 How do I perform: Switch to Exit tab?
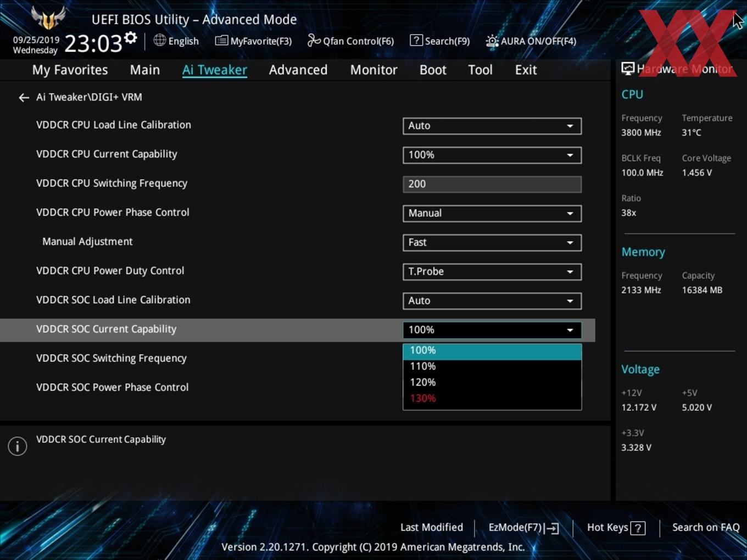click(x=526, y=70)
